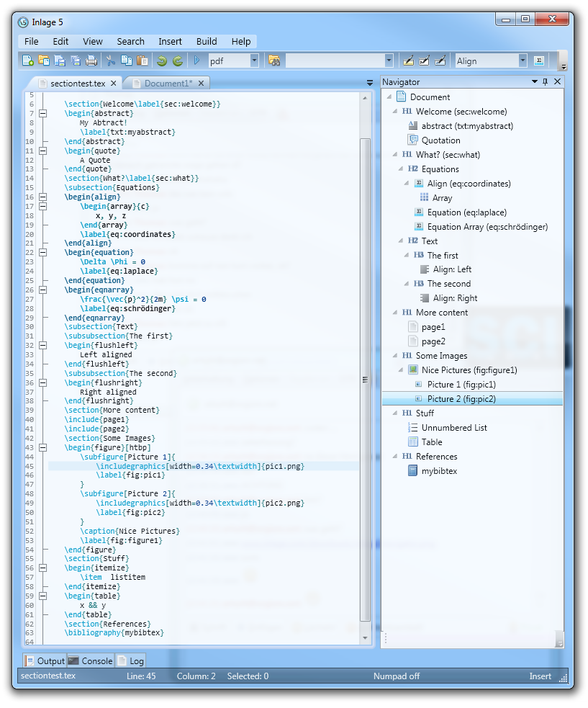The image size is (588, 708).
Task: Open the Help menu
Action: point(241,42)
